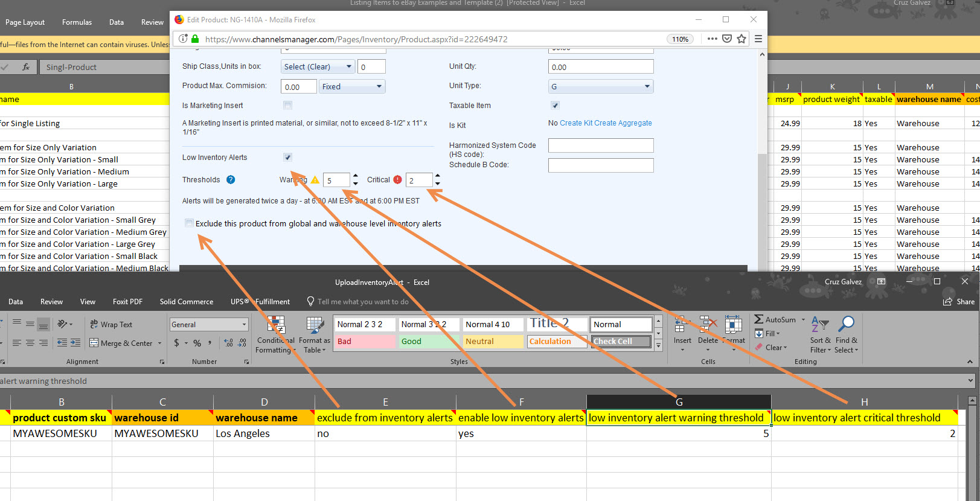The height and width of the screenshot is (501, 980).
Task: Bookmark page with Firefox star icon
Action: tap(741, 39)
